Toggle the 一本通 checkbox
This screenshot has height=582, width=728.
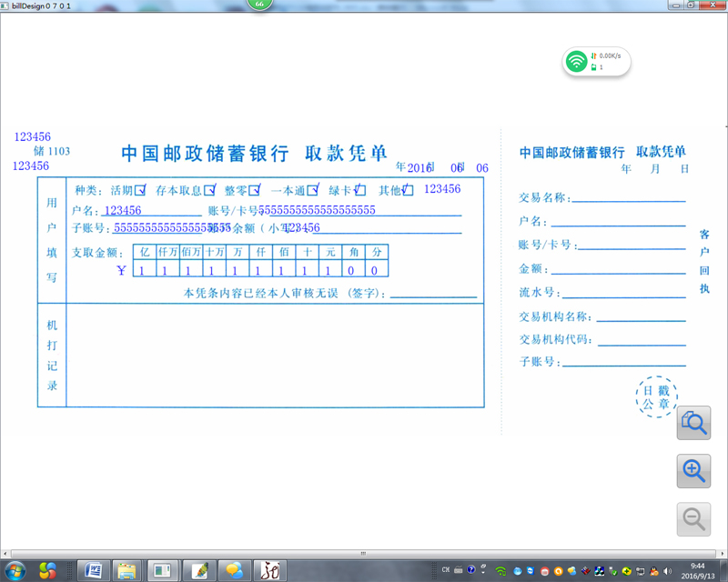coord(313,191)
